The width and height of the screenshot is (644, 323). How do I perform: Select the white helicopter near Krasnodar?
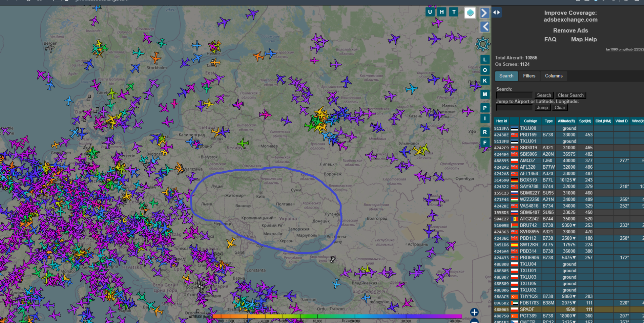[333, 260]
